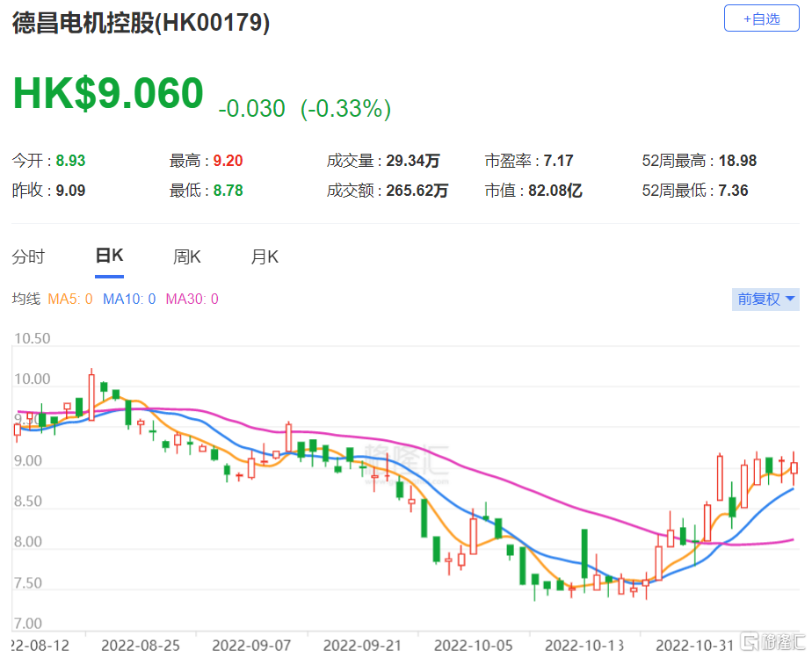This screenshot has width=812, height=657.
Task: Click the 10.00 price axis label
Action: (33, 379)
